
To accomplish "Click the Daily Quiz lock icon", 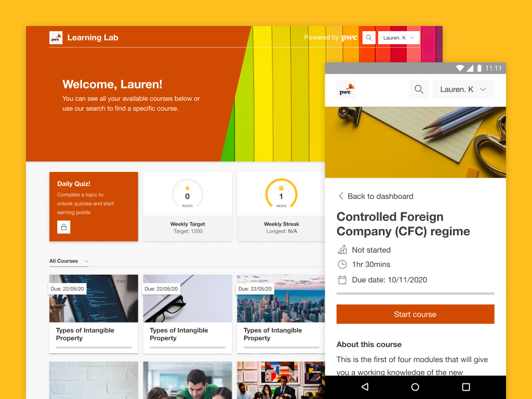I will 64,227.
